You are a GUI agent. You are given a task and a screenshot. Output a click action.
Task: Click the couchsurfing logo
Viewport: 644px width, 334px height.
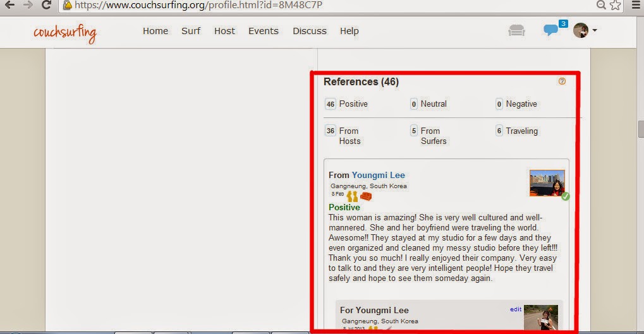click(65, 33)
